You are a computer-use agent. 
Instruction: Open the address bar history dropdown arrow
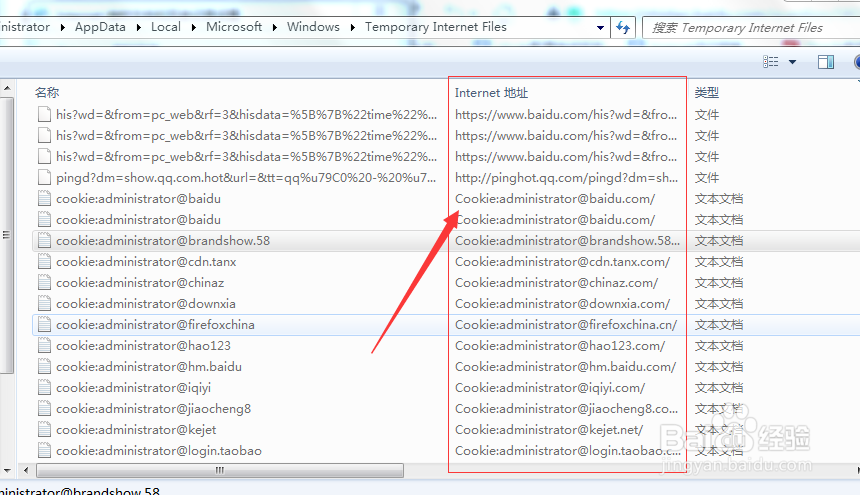tap(600, 28)
